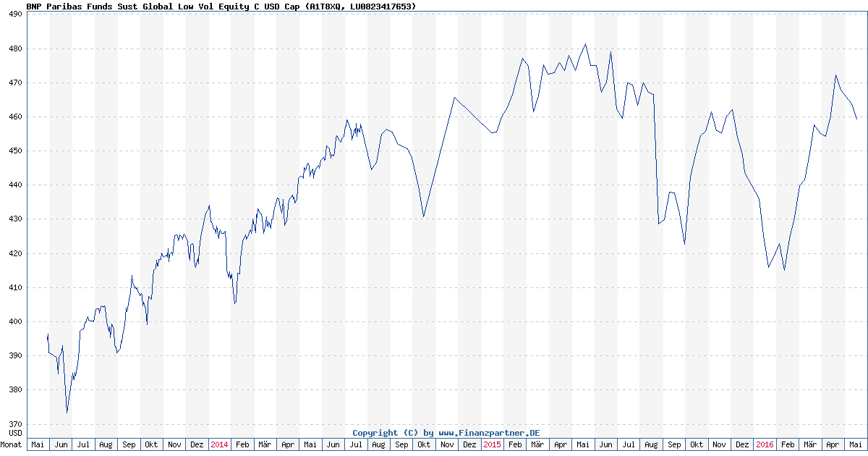The width and height of the screenshot is (868, 456).
Task: Select the Aug cell after 2015
Action: [650, 445]
